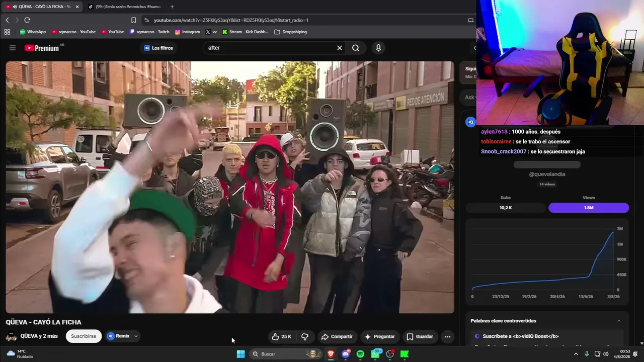
Task: Click the views growth chart
Action: [547, 260]
